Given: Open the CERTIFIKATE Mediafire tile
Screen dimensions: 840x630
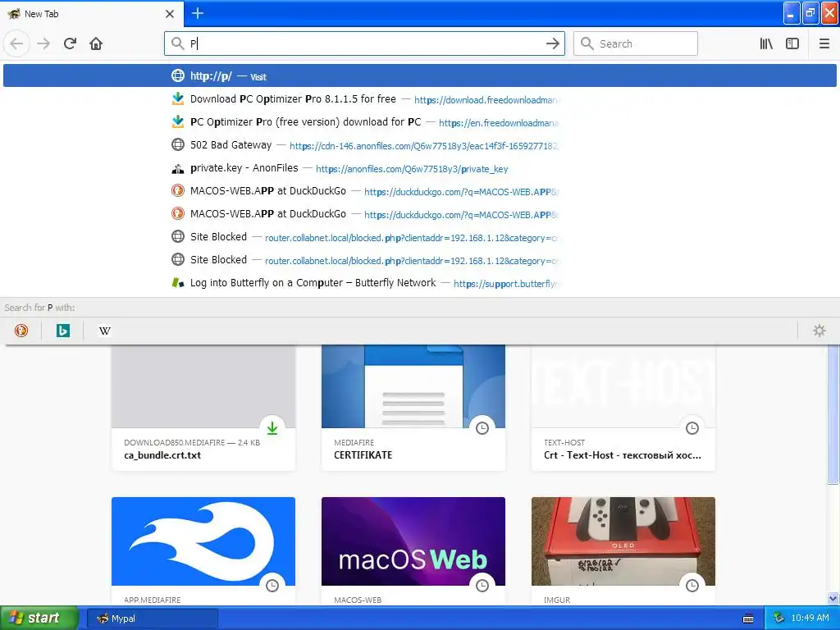Looking at the screenshot, I should tap(413, 409).
